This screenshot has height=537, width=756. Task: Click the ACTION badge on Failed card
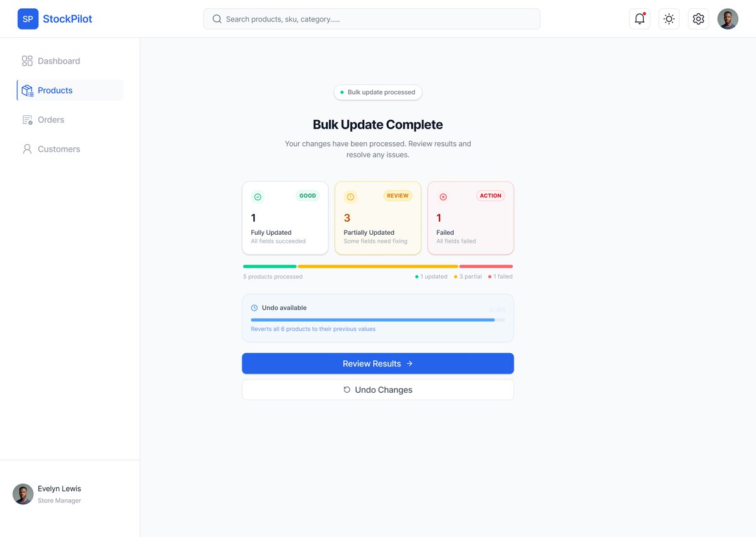(491, 196)
